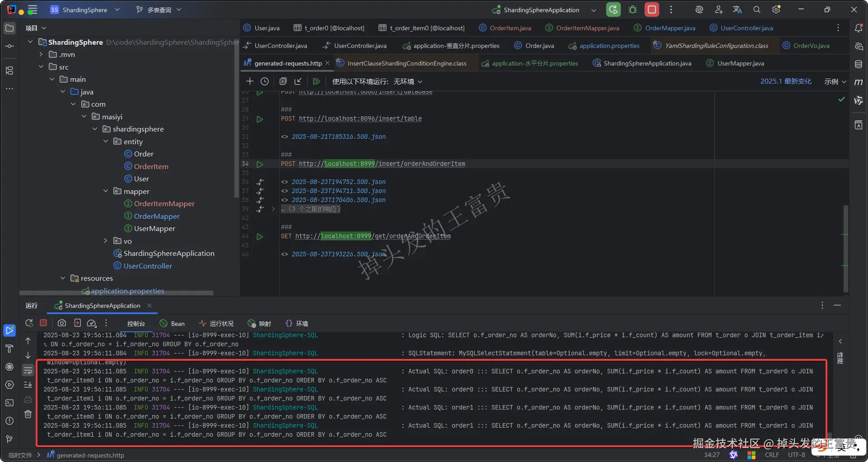The height and width of the screenshot is (462, 868).
Task: Open the Git tool window
Action: pyautogui.click(x=9, y=439)
